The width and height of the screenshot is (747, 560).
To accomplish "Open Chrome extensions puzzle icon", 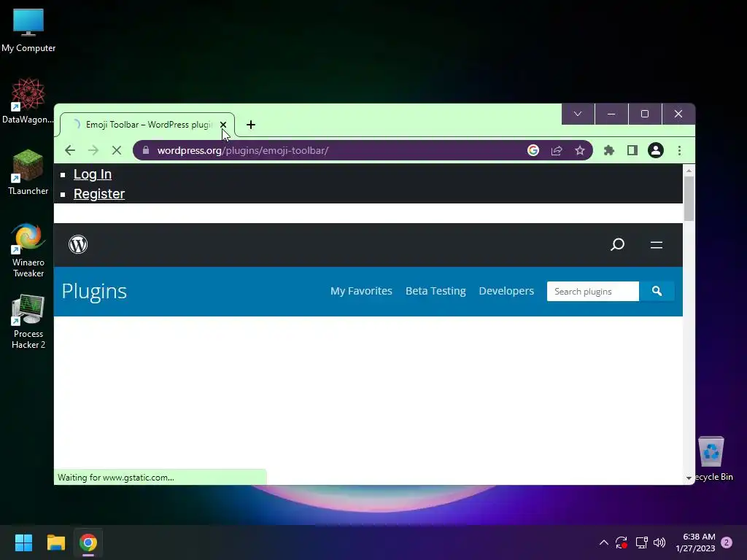I will (x=609, y=150).
